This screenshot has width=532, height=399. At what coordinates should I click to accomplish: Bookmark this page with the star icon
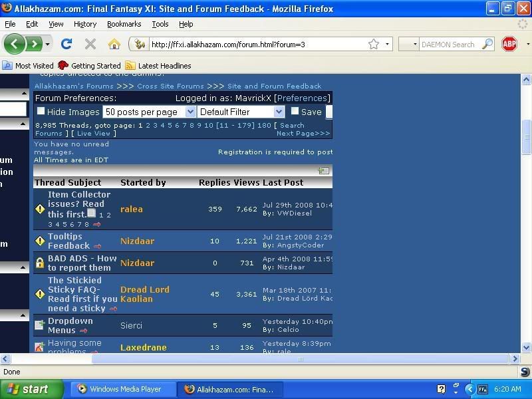(x=374, y=44)
